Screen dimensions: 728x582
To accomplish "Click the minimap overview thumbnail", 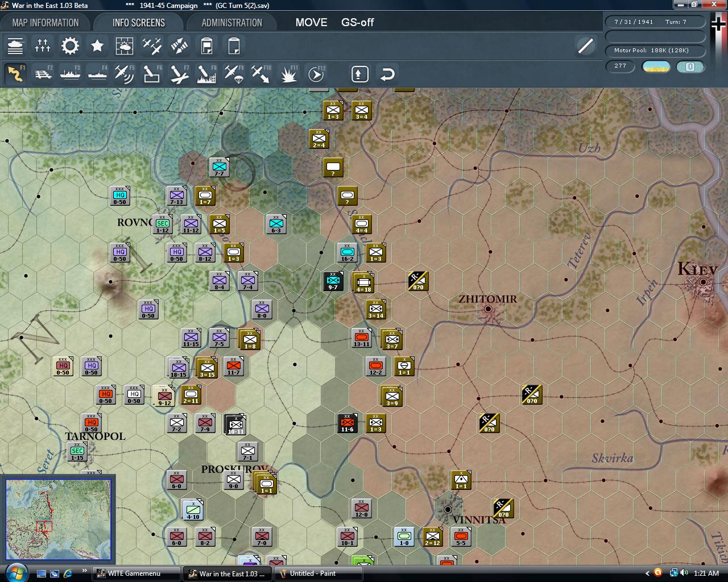I will pos(58,519).
